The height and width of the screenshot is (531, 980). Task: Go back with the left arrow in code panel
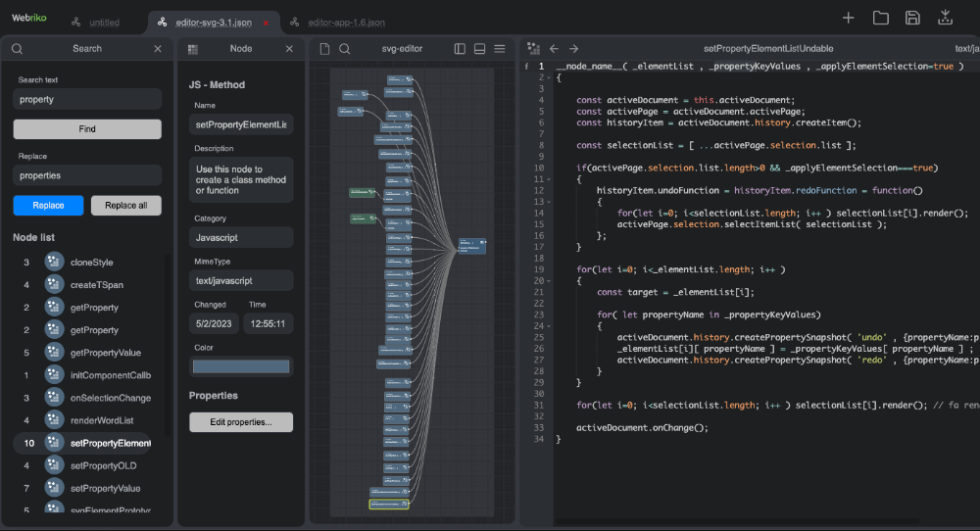[x=554, y=49]
